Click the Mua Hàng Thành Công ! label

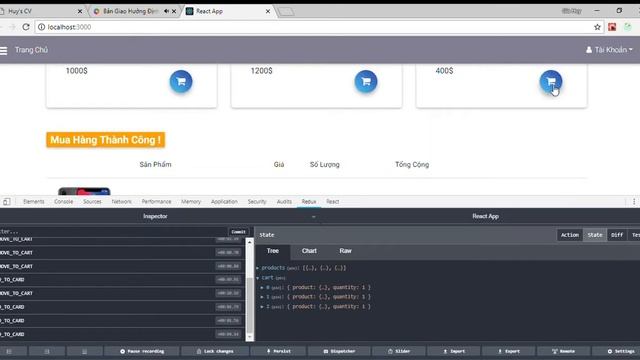click(x=106, y=140)
